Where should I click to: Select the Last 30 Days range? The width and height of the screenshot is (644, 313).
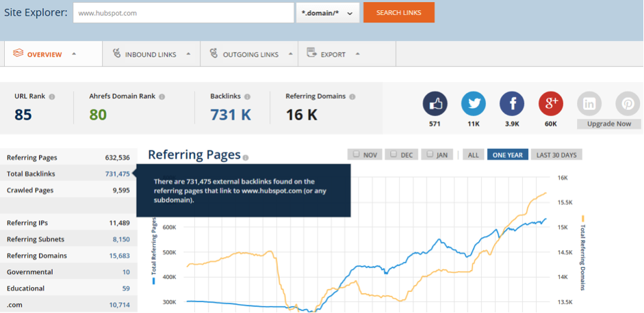point(556,155)
